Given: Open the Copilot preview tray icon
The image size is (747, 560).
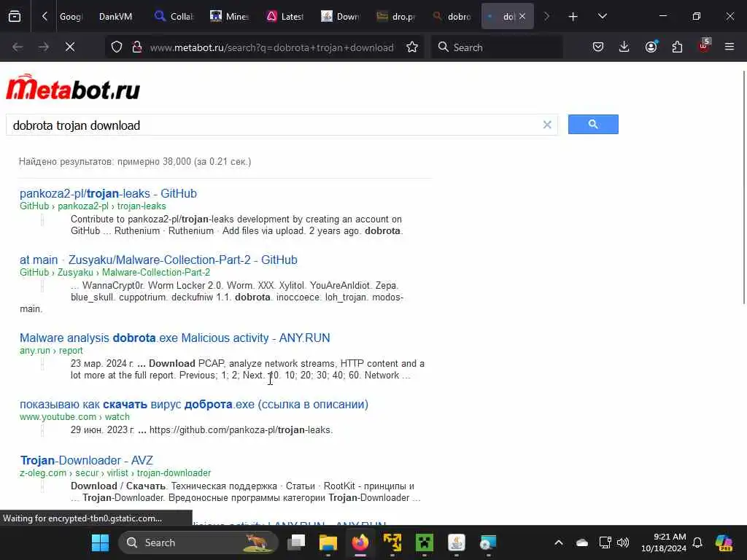Looking at the screenshot, I should (724, 542).
